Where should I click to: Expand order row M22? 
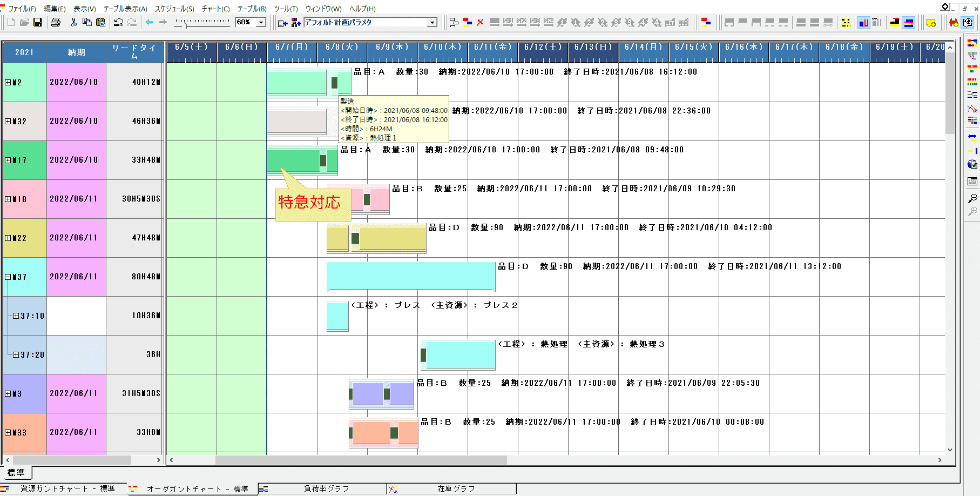8,238
